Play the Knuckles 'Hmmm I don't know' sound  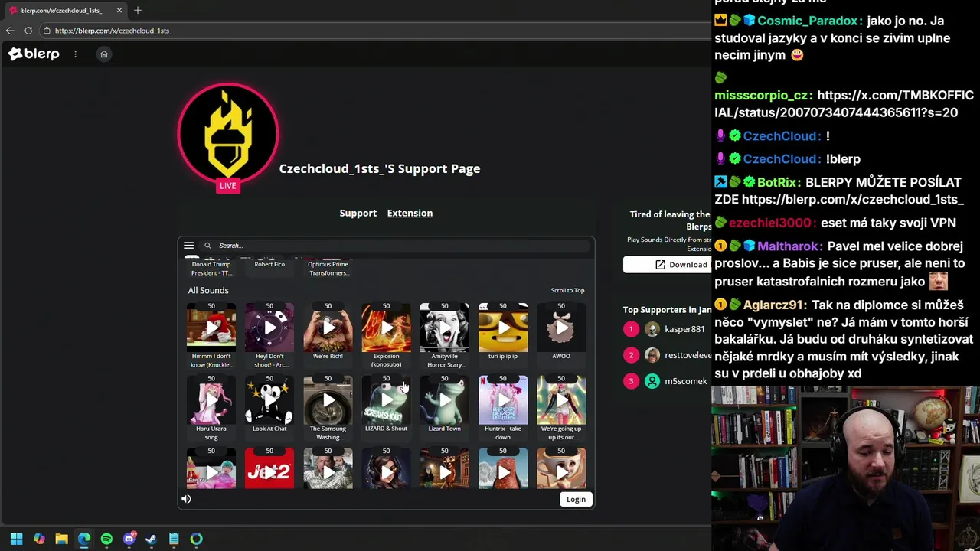pyautogui.click(x=211, y=328)
